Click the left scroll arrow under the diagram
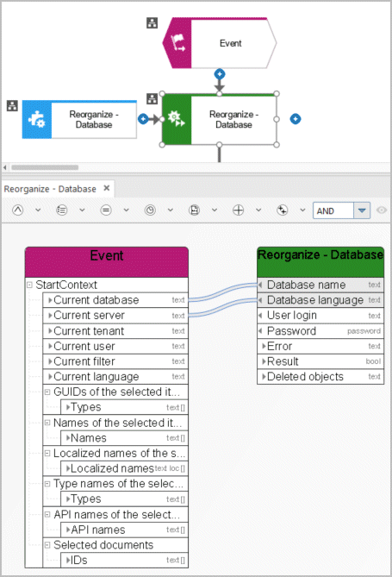 (x=5, y=167)
